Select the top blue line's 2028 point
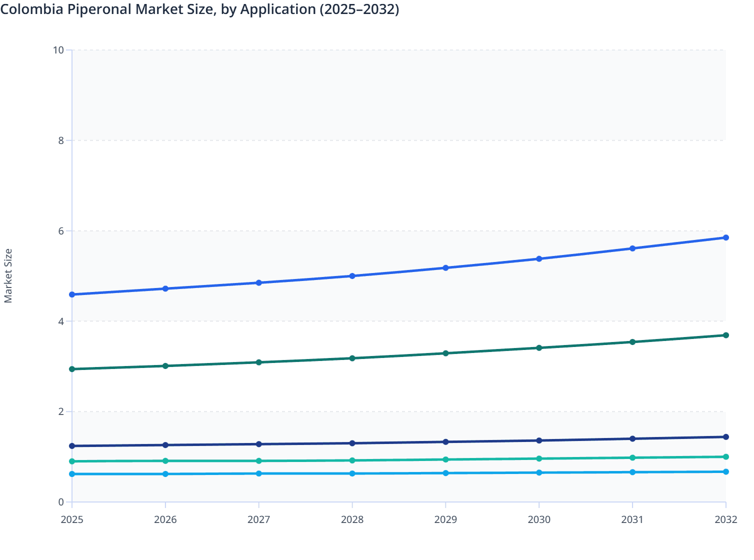Screen dimensions: 754x560 coord(352,276)
